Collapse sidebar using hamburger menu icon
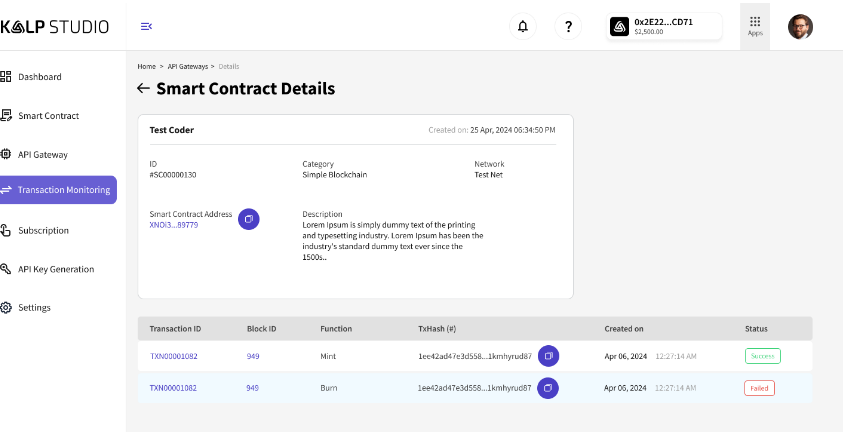852x432 pixels. [x=147, y=26]
